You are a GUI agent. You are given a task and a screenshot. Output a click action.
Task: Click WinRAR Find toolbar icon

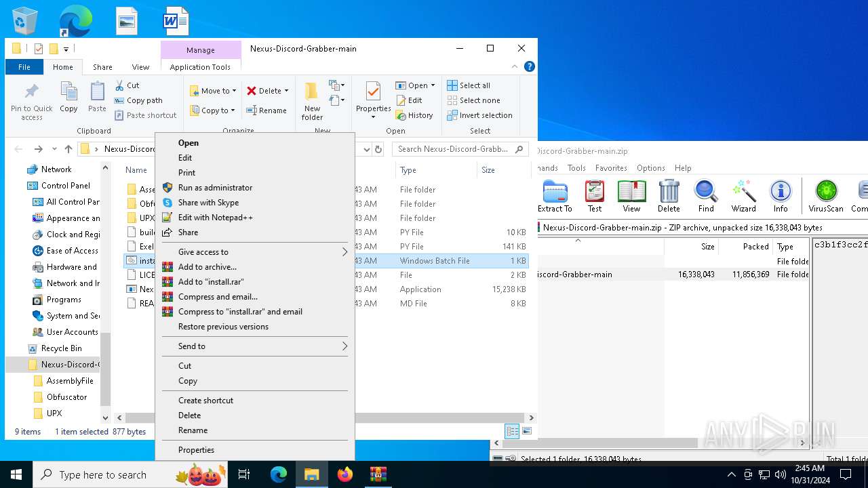[706, 197]
